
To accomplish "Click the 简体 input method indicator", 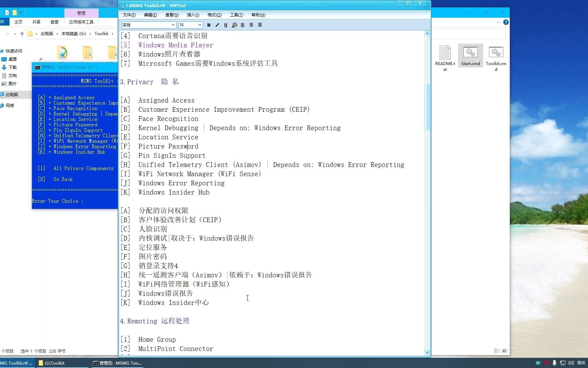I will (x=581, y=363).
